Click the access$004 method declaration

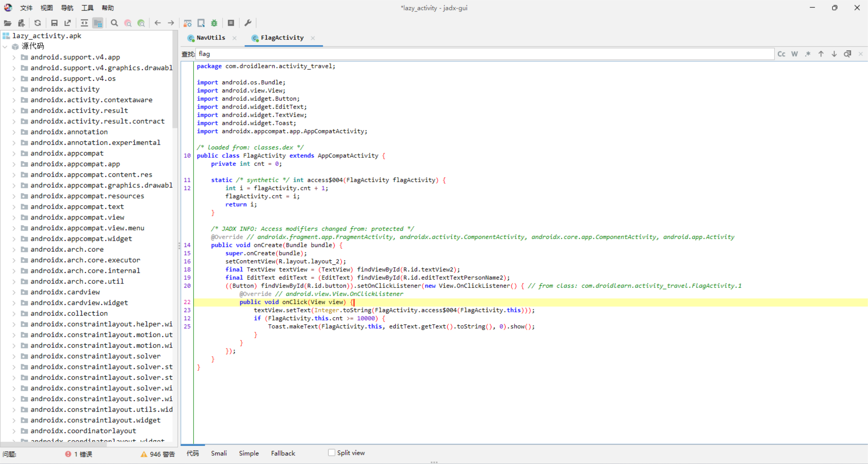[x=325, y=180]
